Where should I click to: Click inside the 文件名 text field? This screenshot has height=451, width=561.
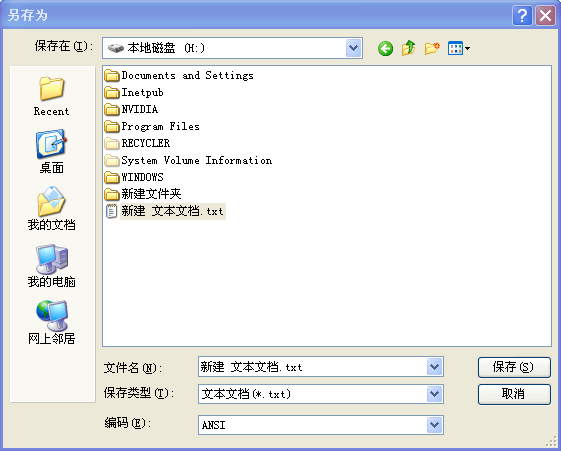[x=312, y=367]
